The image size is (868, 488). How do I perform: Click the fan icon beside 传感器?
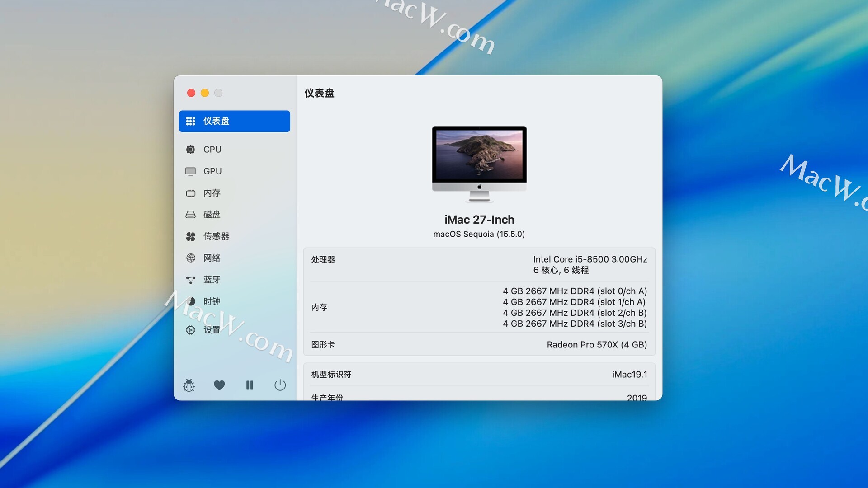point(191,236)
